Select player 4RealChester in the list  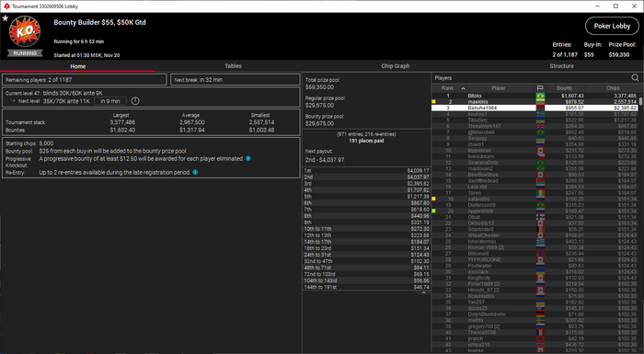[535, 235]
